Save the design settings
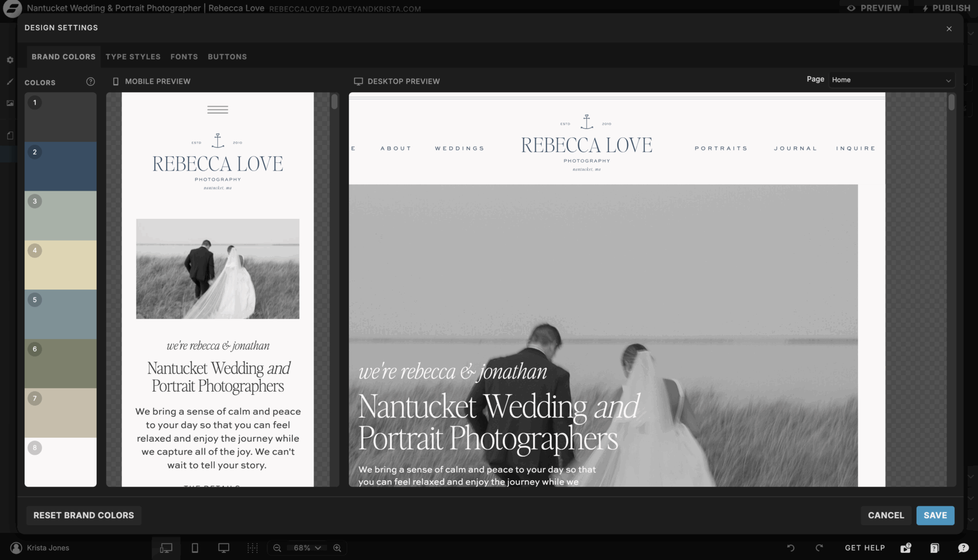 936,515
